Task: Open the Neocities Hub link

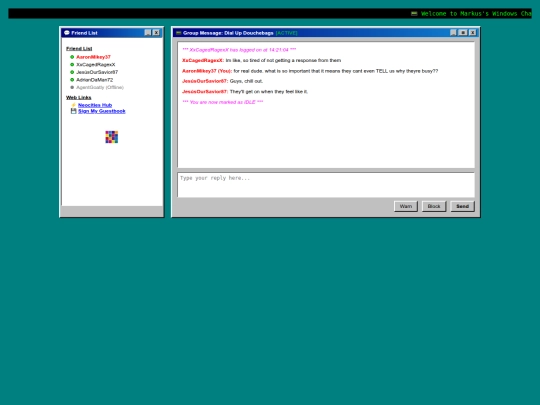Action: (95, 105)
